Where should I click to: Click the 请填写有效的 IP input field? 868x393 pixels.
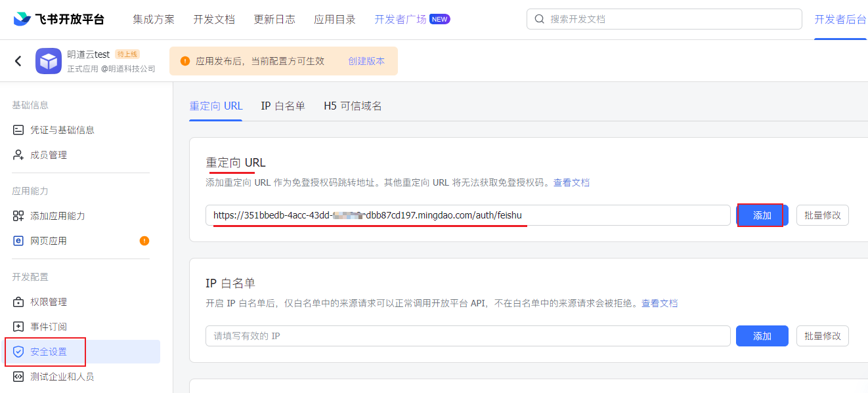tap(468, 336)
